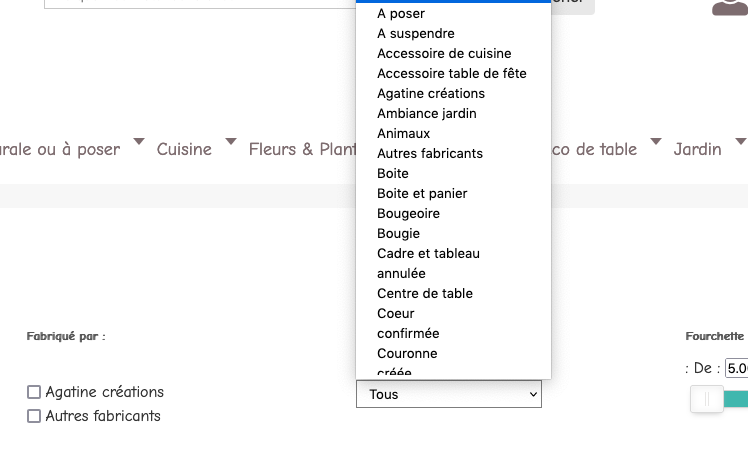Expand the arrow next to Cuisine
The width and height of the screenshot is (748, 467).
[x=230, y=142]
